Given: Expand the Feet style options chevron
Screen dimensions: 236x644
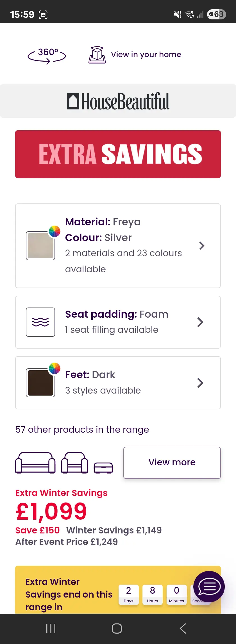Looking at the screenshot, I should 200,383.
